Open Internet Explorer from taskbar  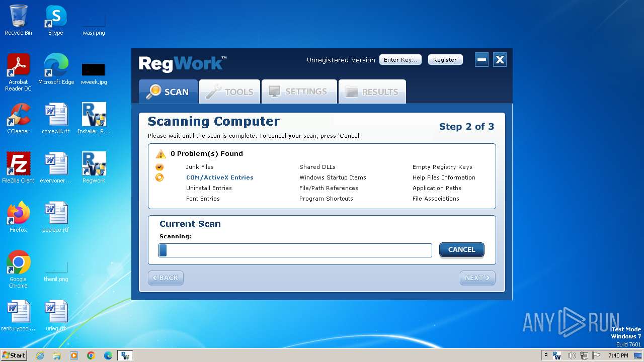40,355
